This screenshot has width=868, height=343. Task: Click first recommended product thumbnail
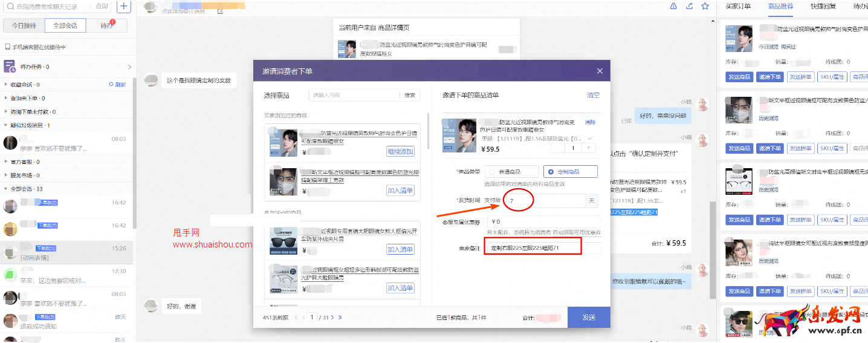(739, 39)
